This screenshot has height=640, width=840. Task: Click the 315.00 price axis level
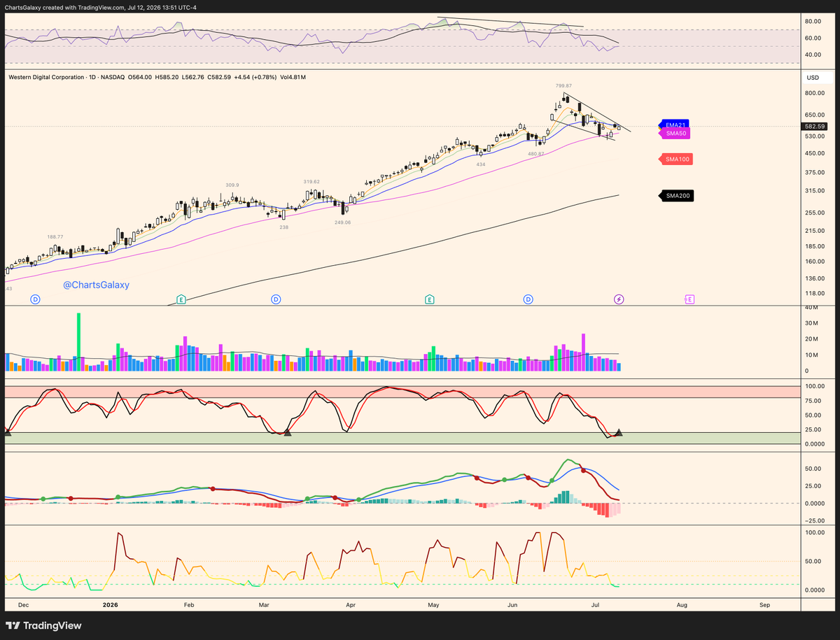click(x=814, y=191)
